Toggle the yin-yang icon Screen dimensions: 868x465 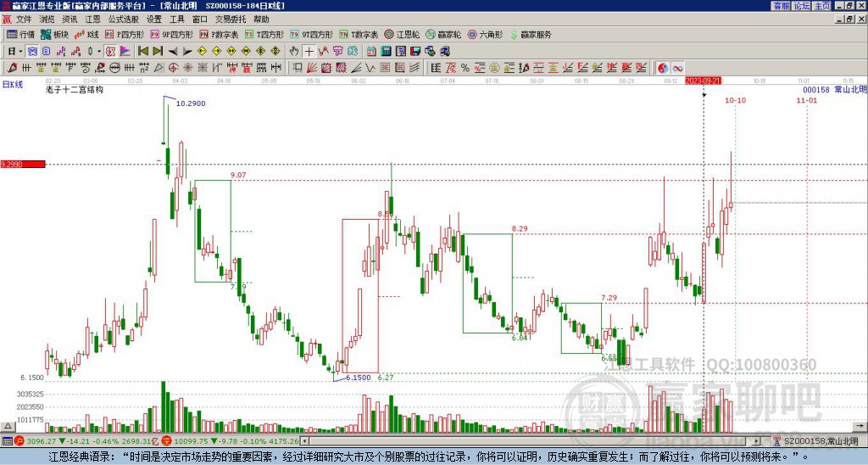click(x=663, y=68)
